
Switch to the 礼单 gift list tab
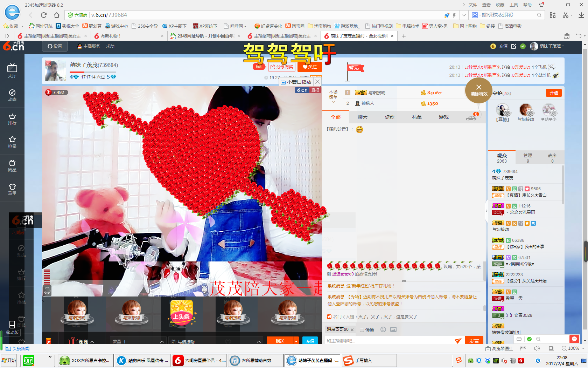point(416,117)
